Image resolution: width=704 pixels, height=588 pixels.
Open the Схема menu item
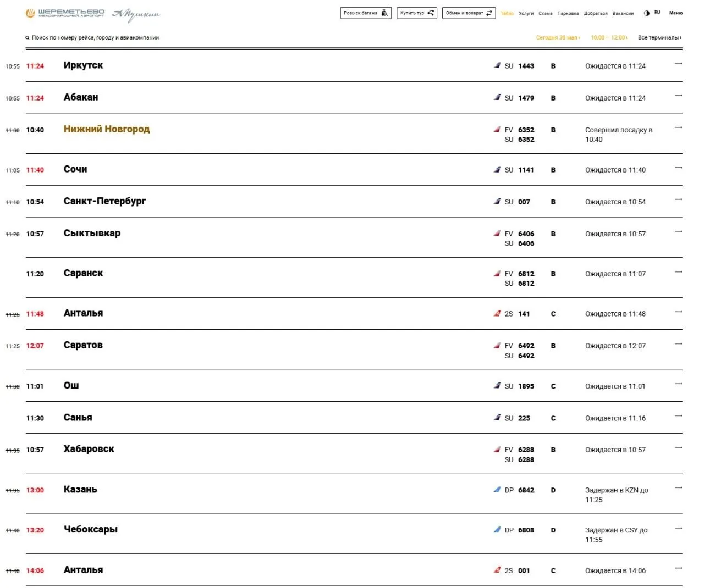coord(545,13)
